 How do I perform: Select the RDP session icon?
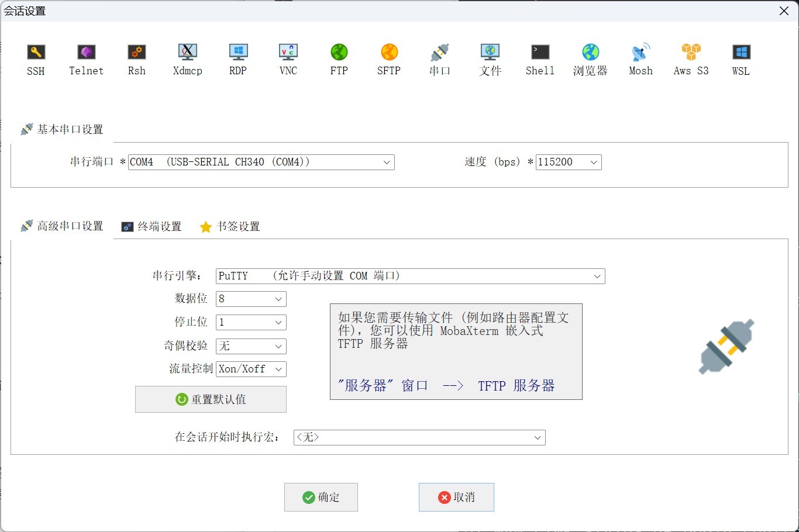pyautogui.click(x=238, y=60)
